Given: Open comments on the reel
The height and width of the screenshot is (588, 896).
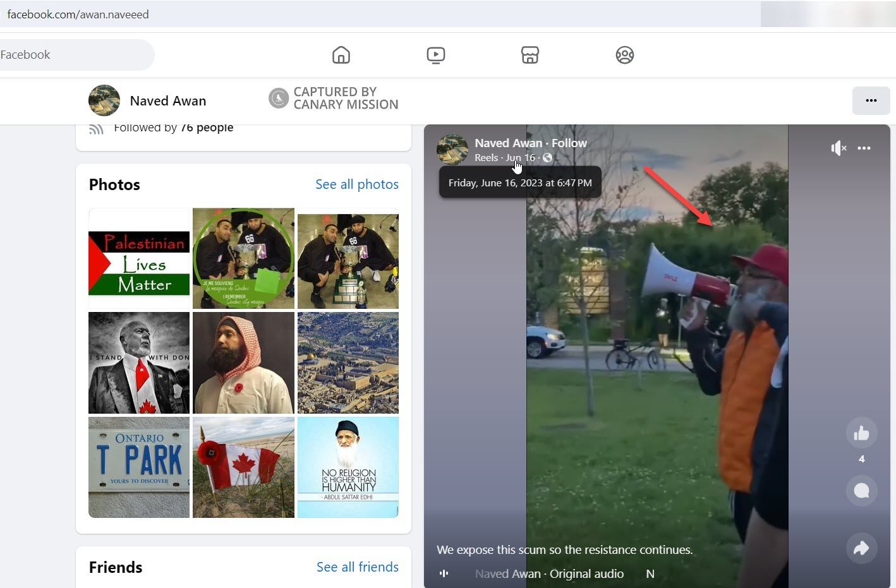Looking at the screenshot, I should coord(861,491).
